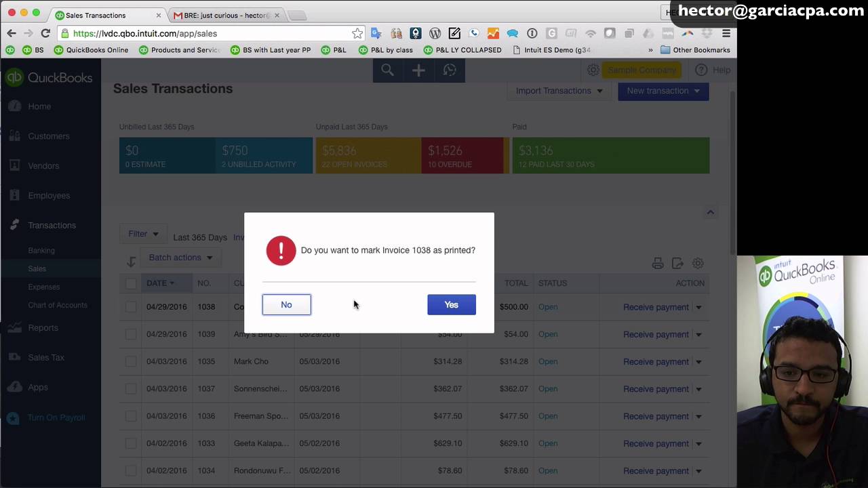This screenshot has height=488, width=868.
Task: Click the browser address bar URL
Action: point(145,33)
